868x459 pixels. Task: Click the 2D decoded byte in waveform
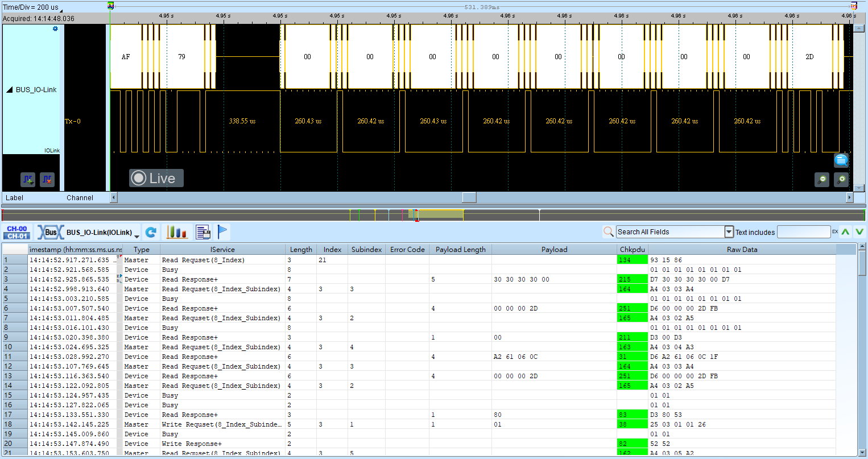coord(809,57)
